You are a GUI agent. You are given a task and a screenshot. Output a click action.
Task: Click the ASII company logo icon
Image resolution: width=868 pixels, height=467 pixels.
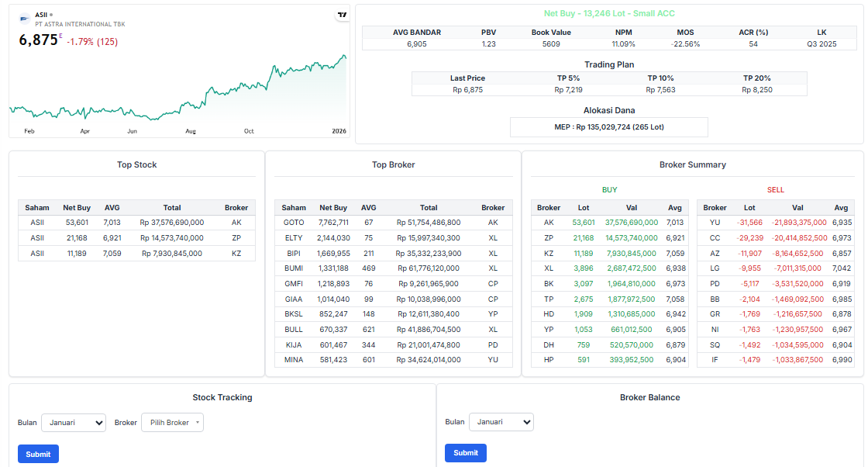coord(25,16)
